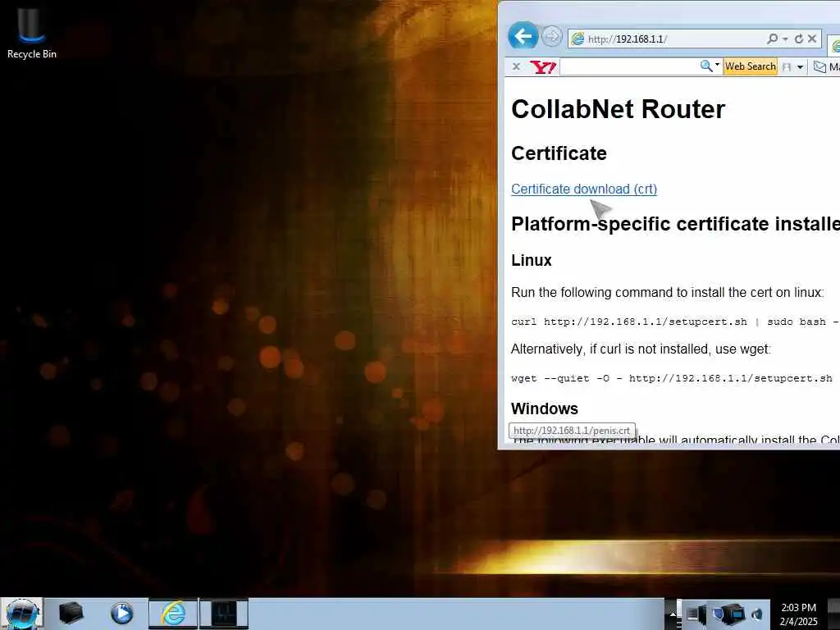Viewport: 840px width, 630px height.
Task: Click the IE page icon in address bar
Action: pyautogui.click(x=577, y=39)
